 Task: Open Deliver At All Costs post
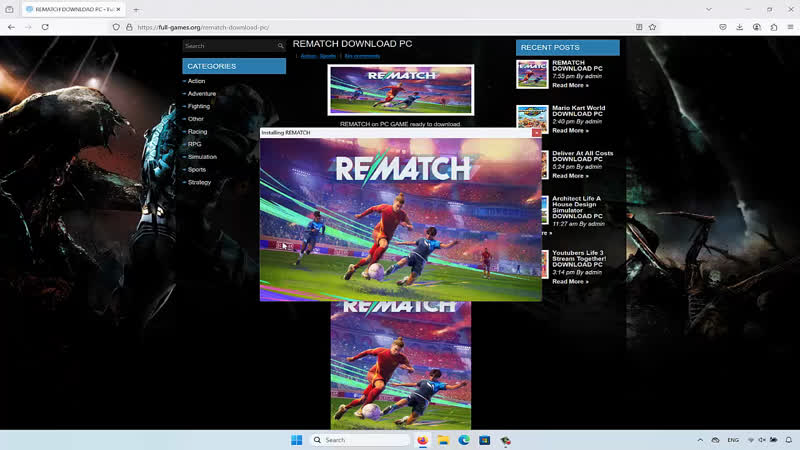click(582, 156)
